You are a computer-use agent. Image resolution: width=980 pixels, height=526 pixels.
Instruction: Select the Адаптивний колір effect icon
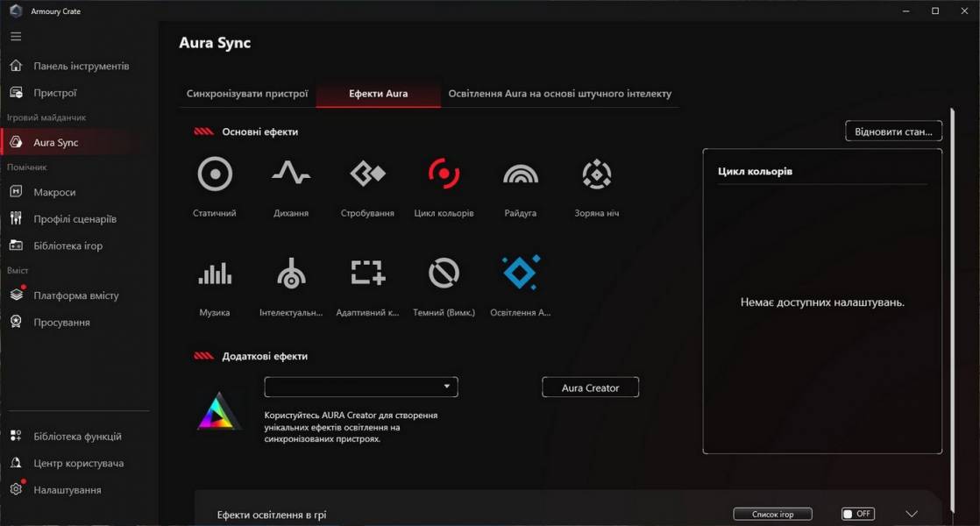(x=367, y=273)
